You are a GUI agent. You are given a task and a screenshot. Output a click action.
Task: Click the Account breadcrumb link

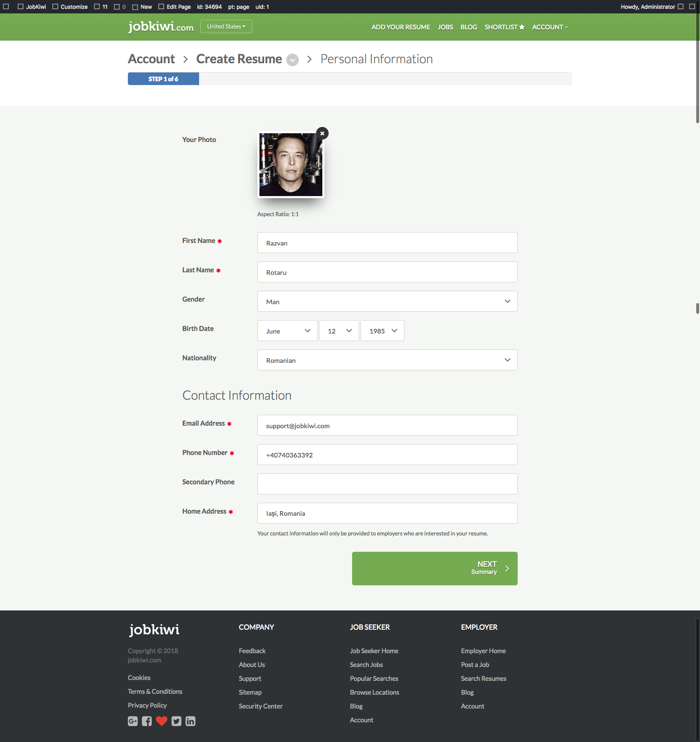point(151,59)
